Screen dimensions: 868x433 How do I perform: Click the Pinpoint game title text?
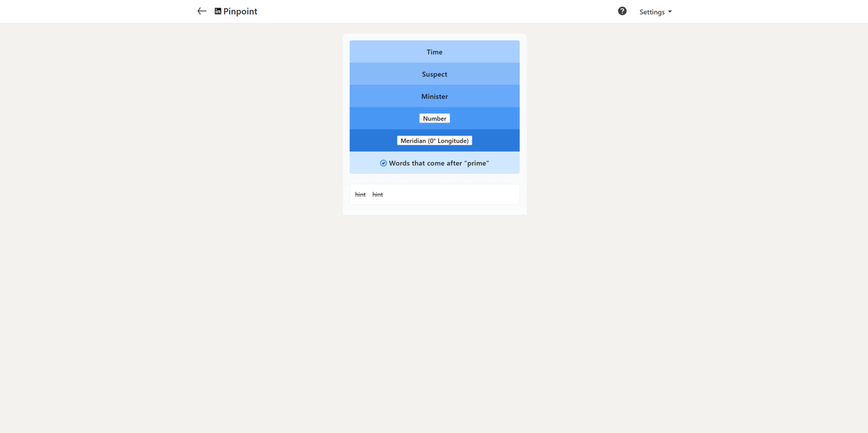(x=240, y=11)
